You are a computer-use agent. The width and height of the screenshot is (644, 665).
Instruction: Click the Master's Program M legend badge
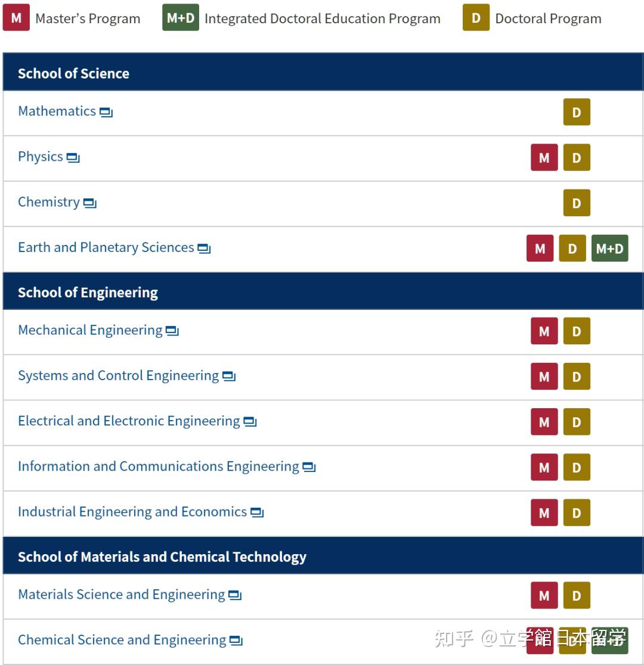click(16, 17)
